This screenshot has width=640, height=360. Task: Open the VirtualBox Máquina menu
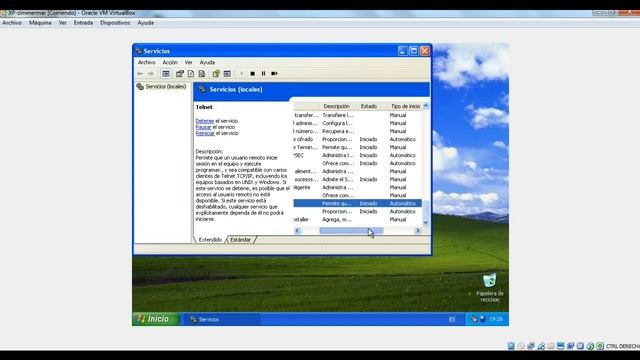click(x=40, y=23)
